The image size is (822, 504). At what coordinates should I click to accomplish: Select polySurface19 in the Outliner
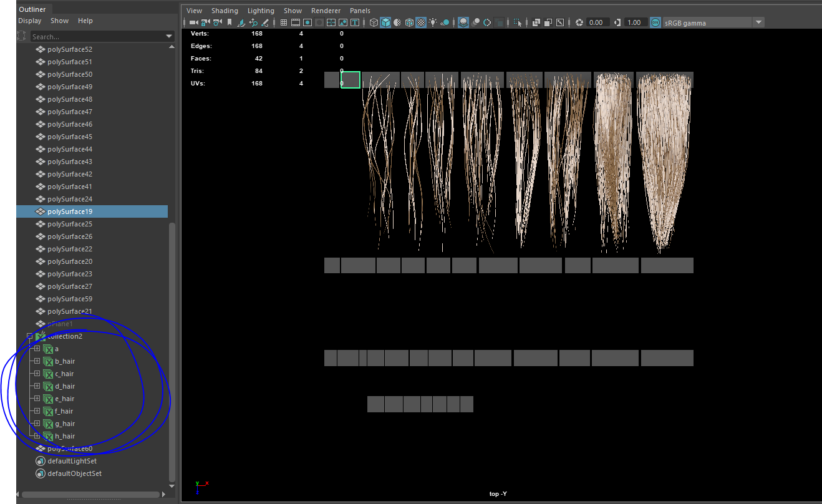tap(92, 211)
